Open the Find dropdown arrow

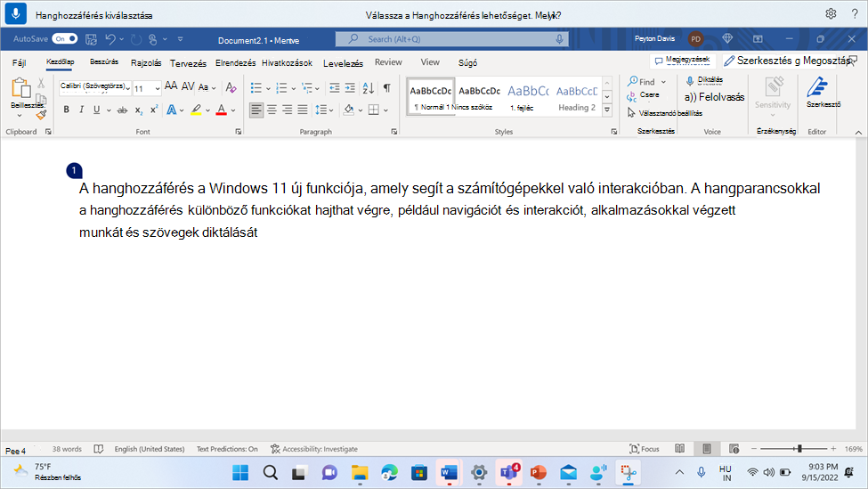tap(664, 82)
